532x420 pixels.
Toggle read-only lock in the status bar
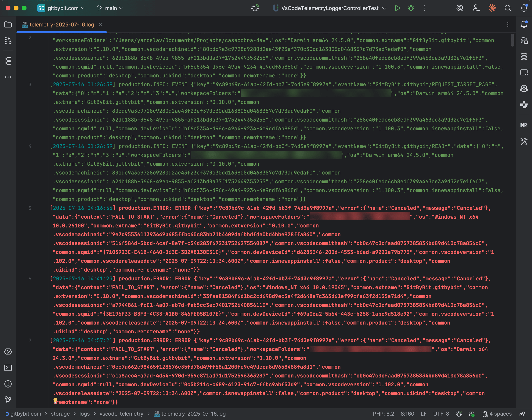coord(522,414)
